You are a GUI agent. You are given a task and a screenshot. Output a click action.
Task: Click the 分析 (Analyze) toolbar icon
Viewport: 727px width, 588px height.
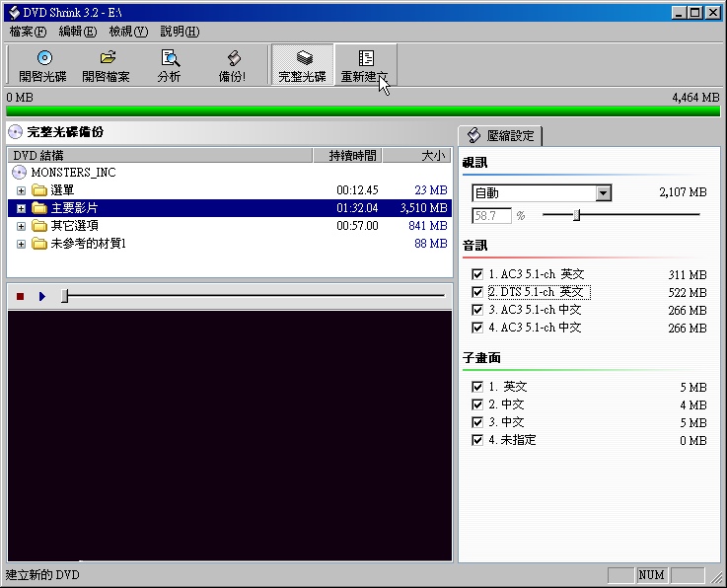click(170, 58)
